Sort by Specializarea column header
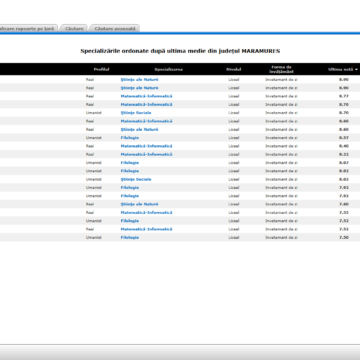 [x=168, y=69]
